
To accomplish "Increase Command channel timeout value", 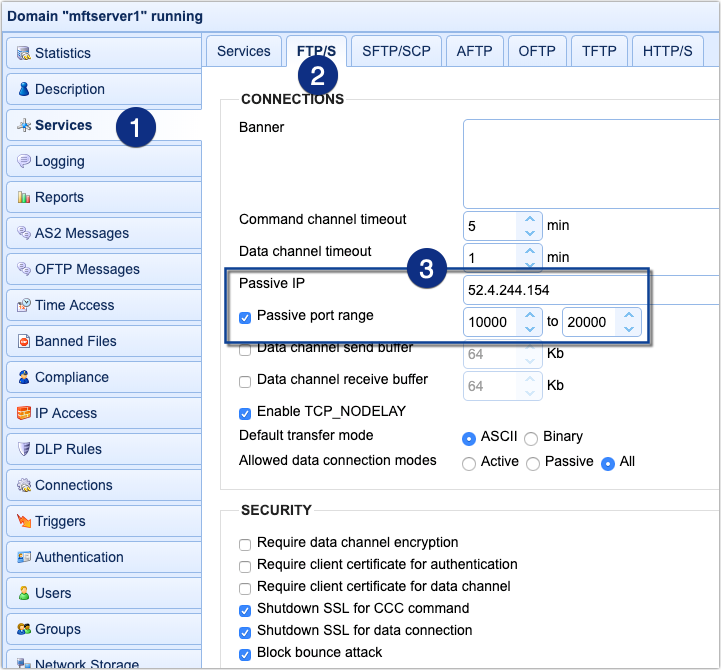I will click(x=530, y=219).
